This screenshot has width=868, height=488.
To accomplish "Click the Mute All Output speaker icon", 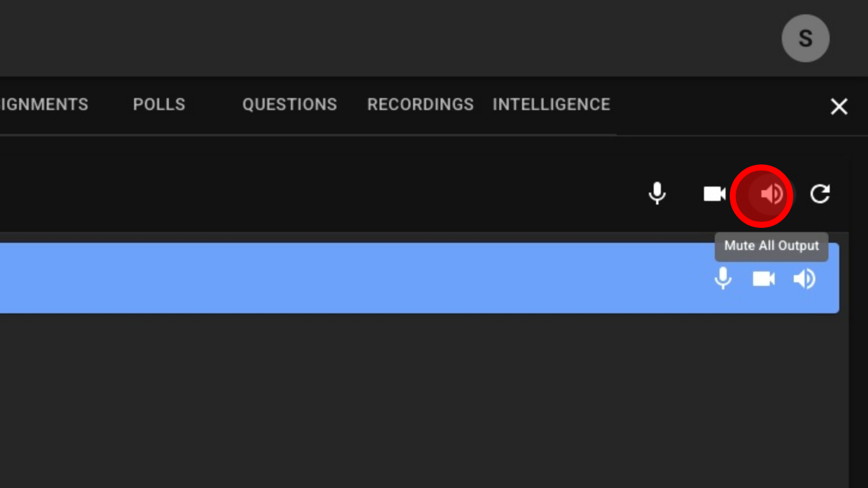I will point(772,194).
